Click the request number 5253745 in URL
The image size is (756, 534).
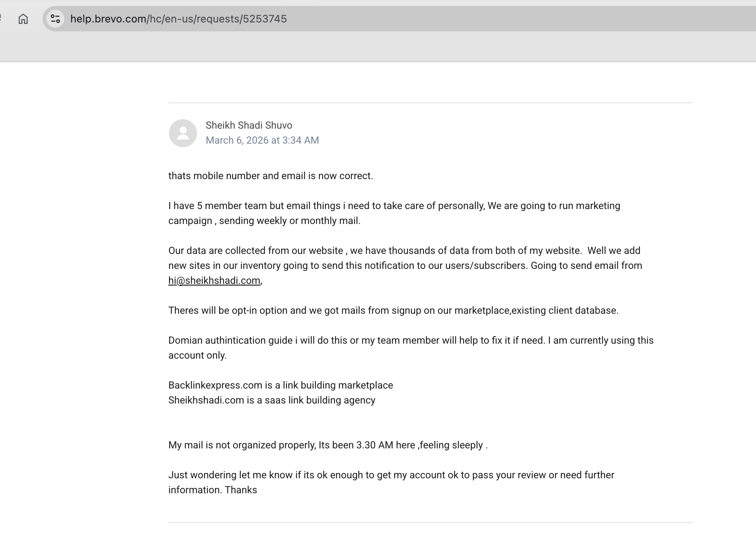[x=265, y=19]
